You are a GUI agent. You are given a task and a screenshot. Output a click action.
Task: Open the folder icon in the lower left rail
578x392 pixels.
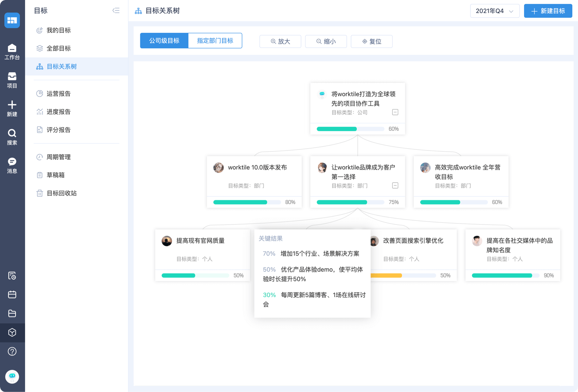click(x=12, y=314)
